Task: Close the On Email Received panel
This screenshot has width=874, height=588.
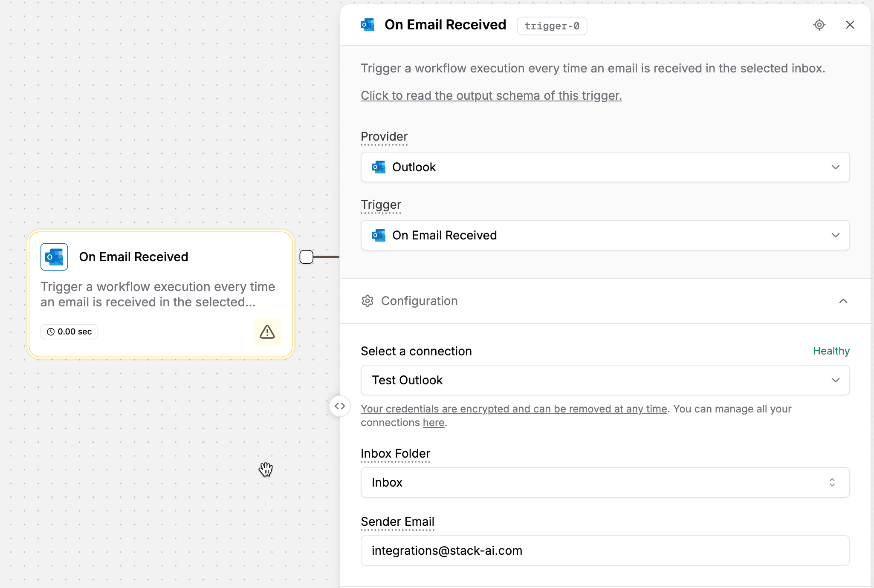Action: (850, 25)
